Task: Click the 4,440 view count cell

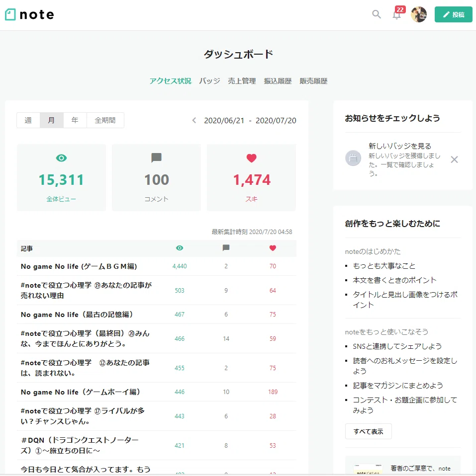Action: [180, 266]
